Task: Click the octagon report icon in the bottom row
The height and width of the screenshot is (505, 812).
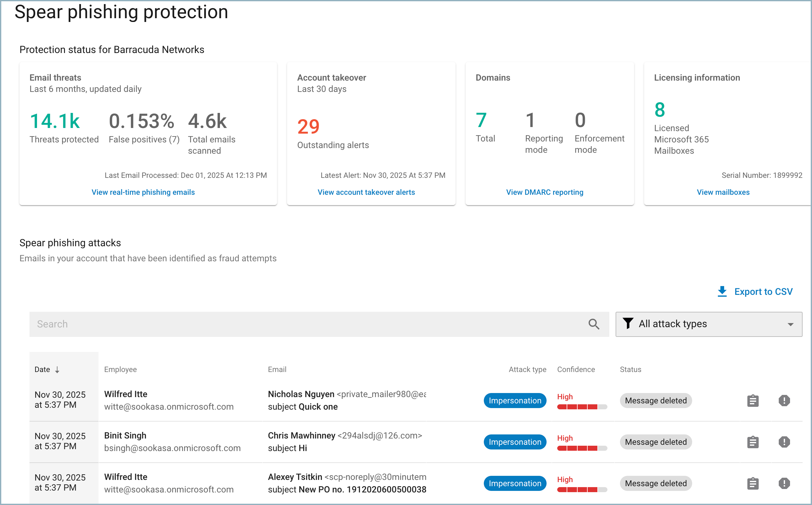Action: (x=784, y=483)
